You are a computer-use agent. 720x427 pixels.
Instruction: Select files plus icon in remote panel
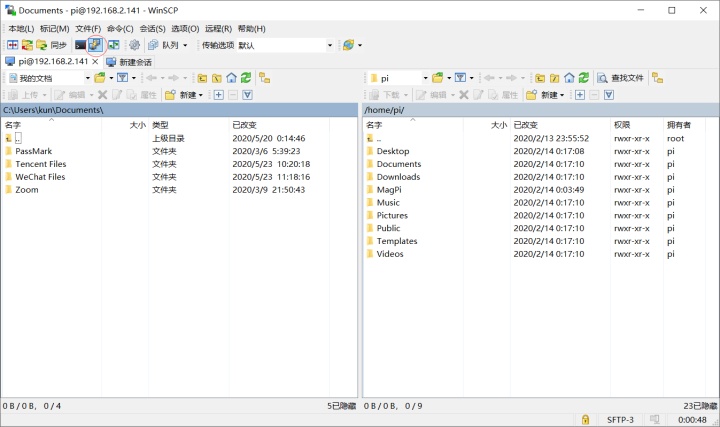pyautogui.click(x=580, y=95)
